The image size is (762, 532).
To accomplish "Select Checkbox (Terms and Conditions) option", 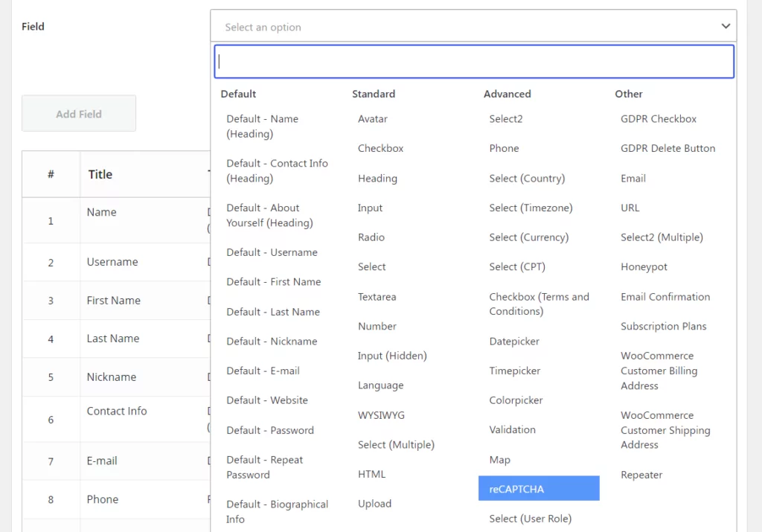I will (x=539, y=304).
